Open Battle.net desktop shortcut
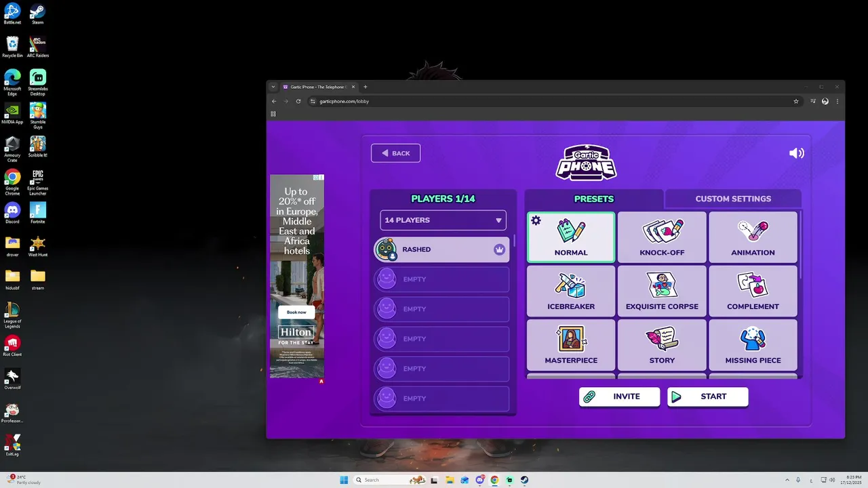Image resolution: width=868 pixels, height=488 pixels. [12, 14]
